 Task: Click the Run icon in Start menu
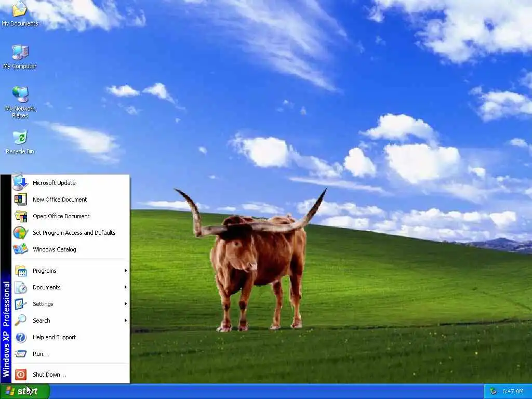click(20, 353)
